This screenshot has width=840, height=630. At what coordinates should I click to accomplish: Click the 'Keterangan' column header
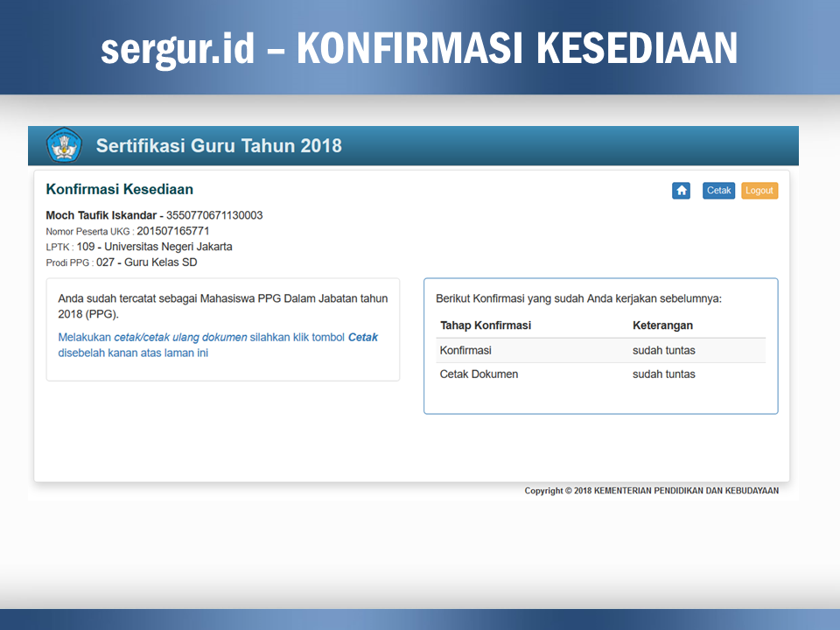point(662,325)
